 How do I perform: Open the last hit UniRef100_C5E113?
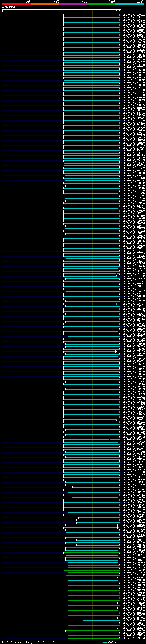(x=133, y=638)
